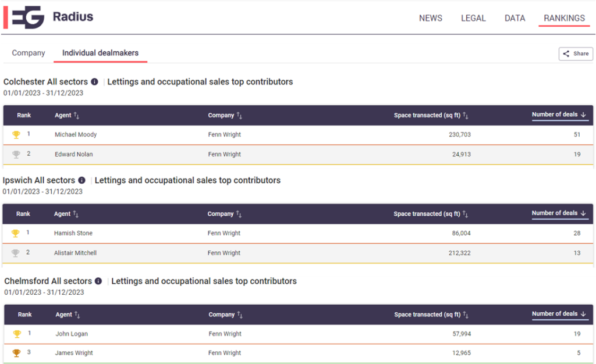Viewport: 596px width, 364px height.
Task: Click the 51 deals value for Michael Moody
Action: [577, 135]
